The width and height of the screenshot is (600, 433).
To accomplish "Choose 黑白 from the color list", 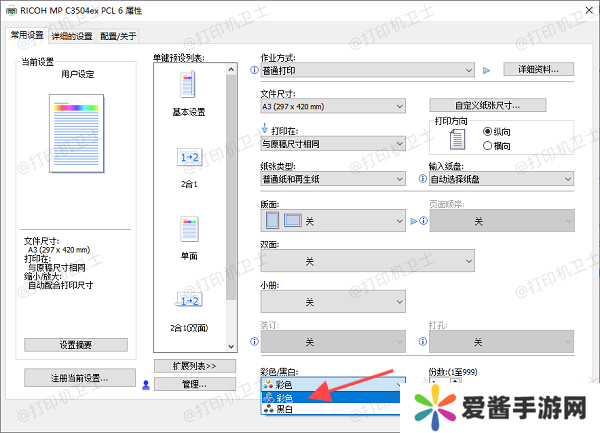I will (x=285, y=410).
